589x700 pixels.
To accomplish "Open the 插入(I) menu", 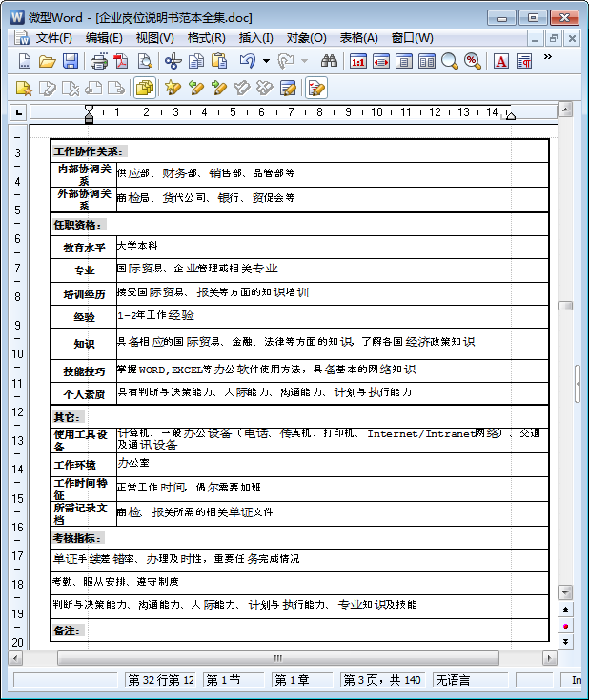I will pos(255,38).
